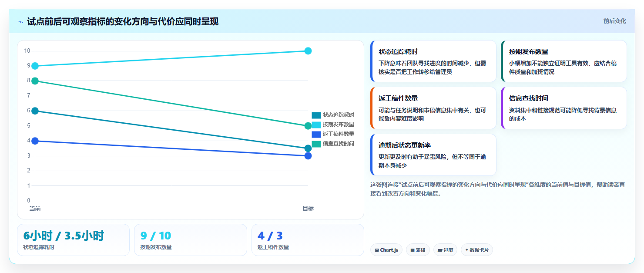This screenshot has width=644, height=273.
Task: Toggle the 返工稿件数量 legend swatch
Action: tap(316, 134)
